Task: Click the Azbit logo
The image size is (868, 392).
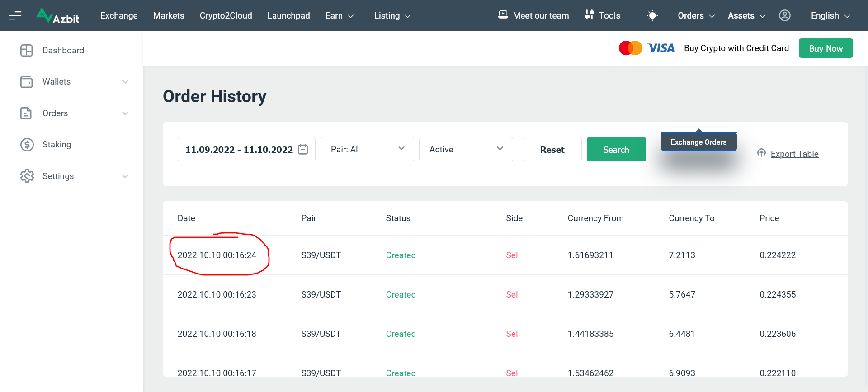Action: [58, 16]
